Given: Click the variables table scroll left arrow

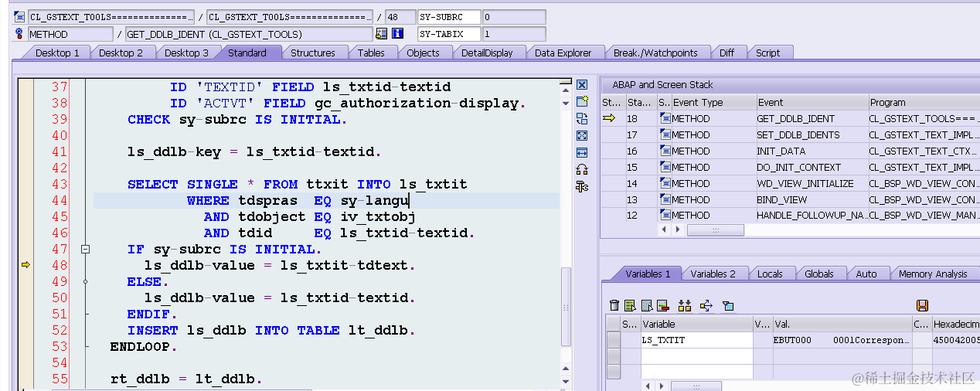Looking at the screenshot, I should (649, 385).
